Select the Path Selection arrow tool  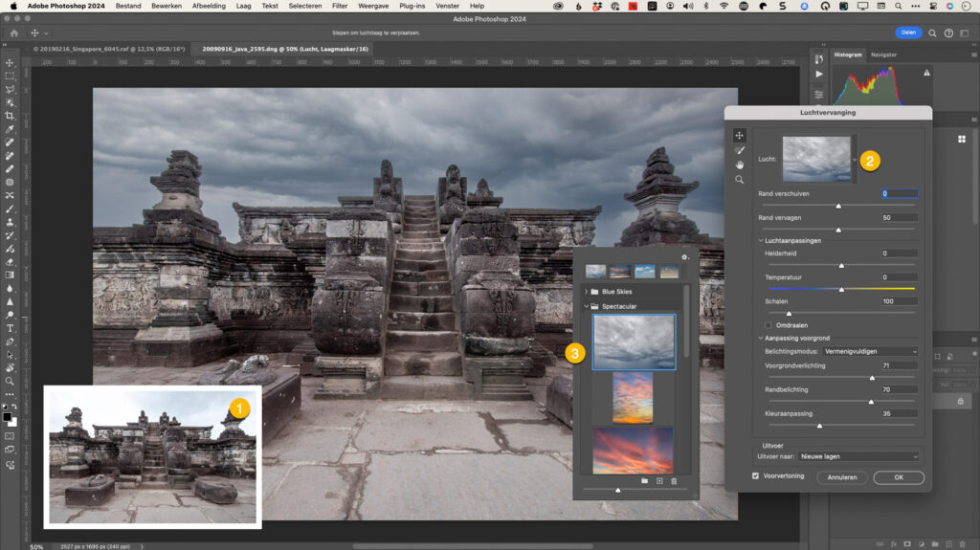(10, 355)
